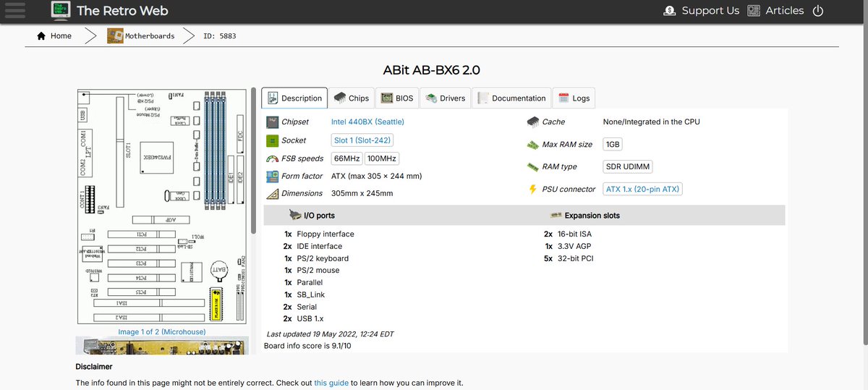Screen dimensions: 868x390
Task: Click the Last updated date text
Action: 330,334
